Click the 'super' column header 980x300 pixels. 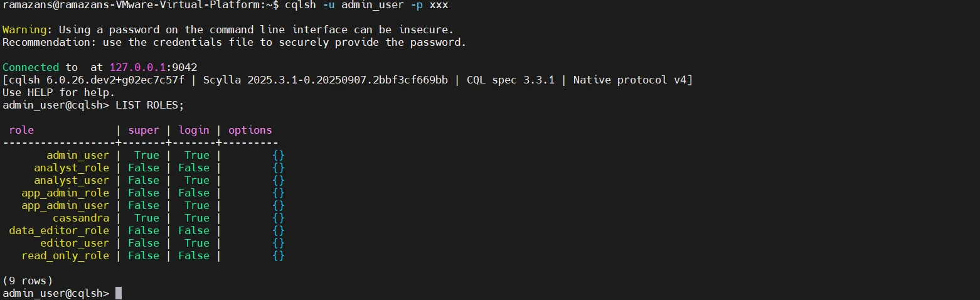tap(144, 131)
